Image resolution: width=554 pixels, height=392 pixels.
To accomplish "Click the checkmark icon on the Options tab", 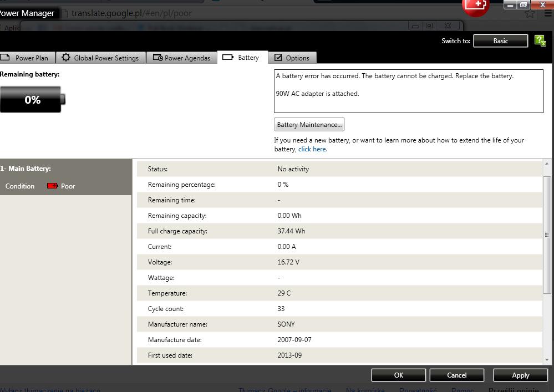I will coord(279,57).
